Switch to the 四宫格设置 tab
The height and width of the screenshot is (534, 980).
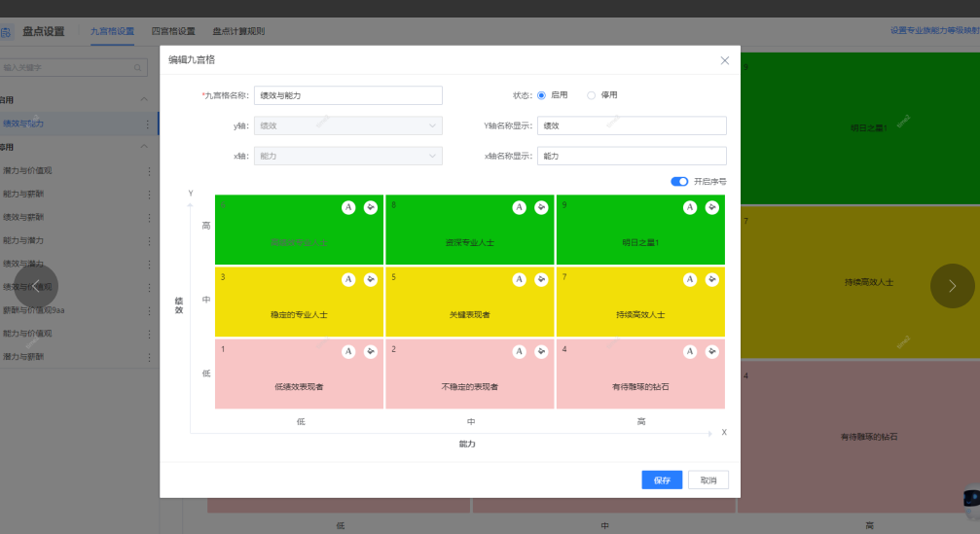pos(173,31)
